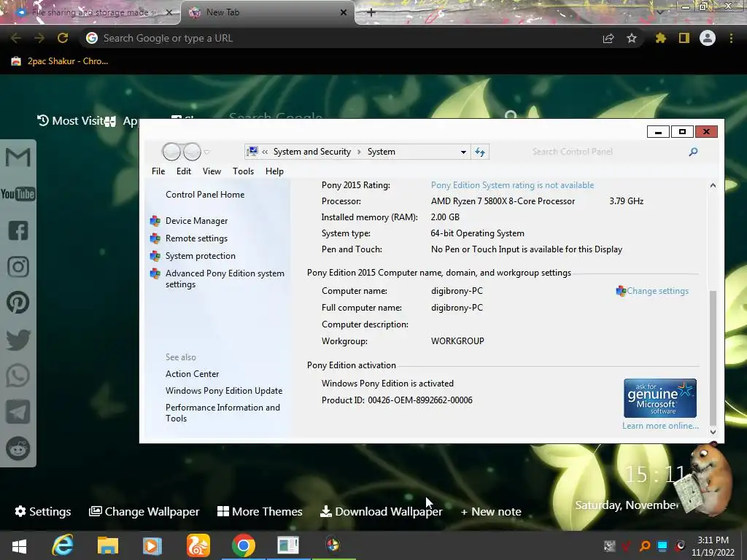Open File menu in Control Panel
747x560 pixels.
point(158,171)
